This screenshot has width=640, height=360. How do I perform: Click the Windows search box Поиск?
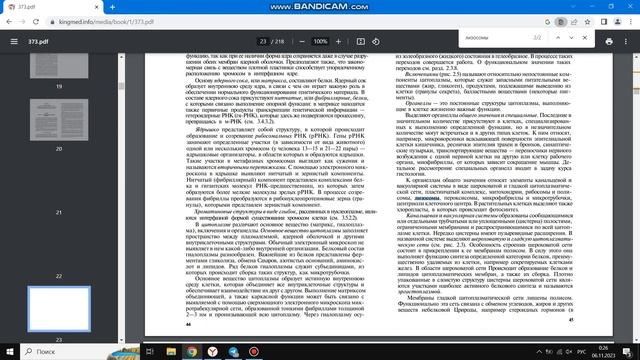point(80,351)
